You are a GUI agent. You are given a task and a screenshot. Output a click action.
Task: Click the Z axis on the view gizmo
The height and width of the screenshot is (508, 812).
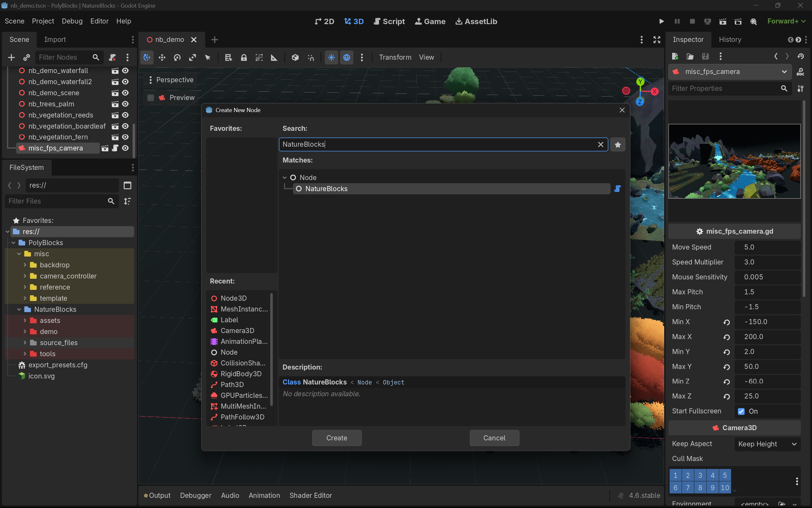tap(640, 102)
